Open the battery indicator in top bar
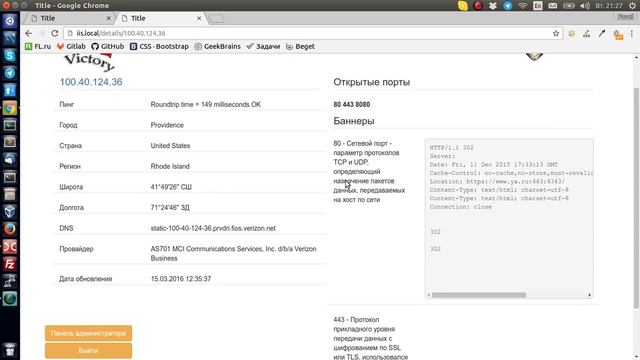The height and width of the screenshot is (360, 640). [569, 6]
